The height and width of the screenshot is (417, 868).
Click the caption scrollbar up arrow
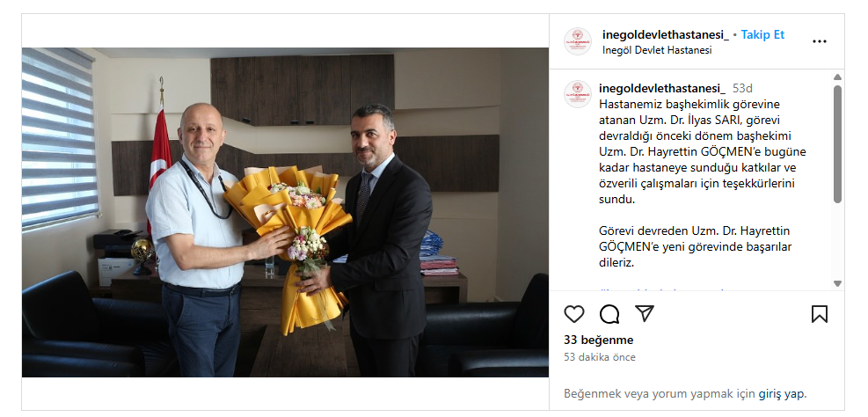(x=837, y=77)
